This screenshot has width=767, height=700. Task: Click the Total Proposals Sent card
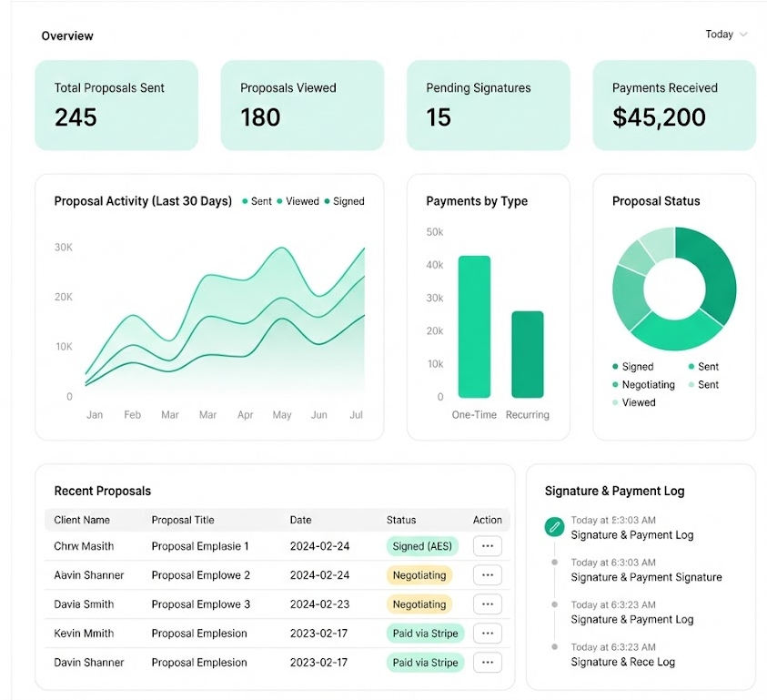(116, 106)
